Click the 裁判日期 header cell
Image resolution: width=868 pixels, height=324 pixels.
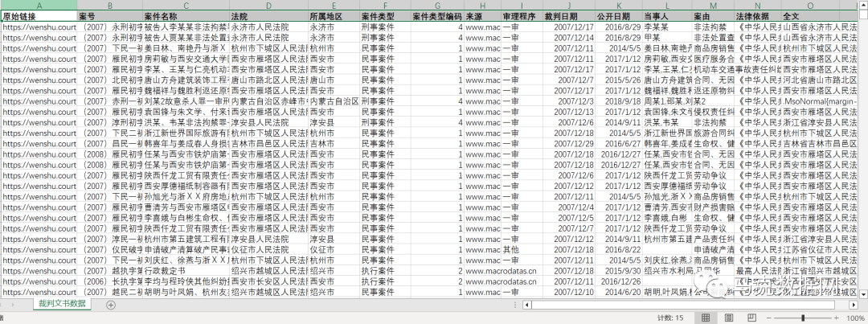(x=568, y=16)
